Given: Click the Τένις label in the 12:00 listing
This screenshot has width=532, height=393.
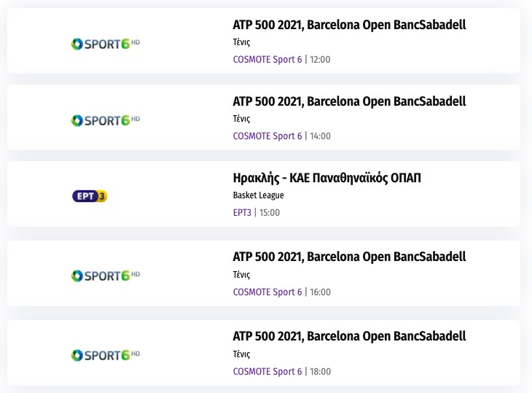Looking at the screenshot, I should (241, 42).
